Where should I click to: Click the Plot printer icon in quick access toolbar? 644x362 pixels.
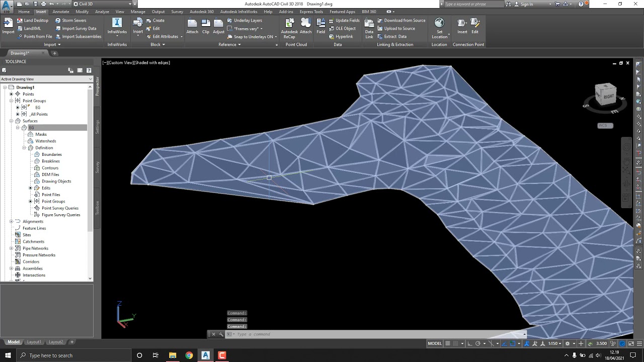coord(43,4)
